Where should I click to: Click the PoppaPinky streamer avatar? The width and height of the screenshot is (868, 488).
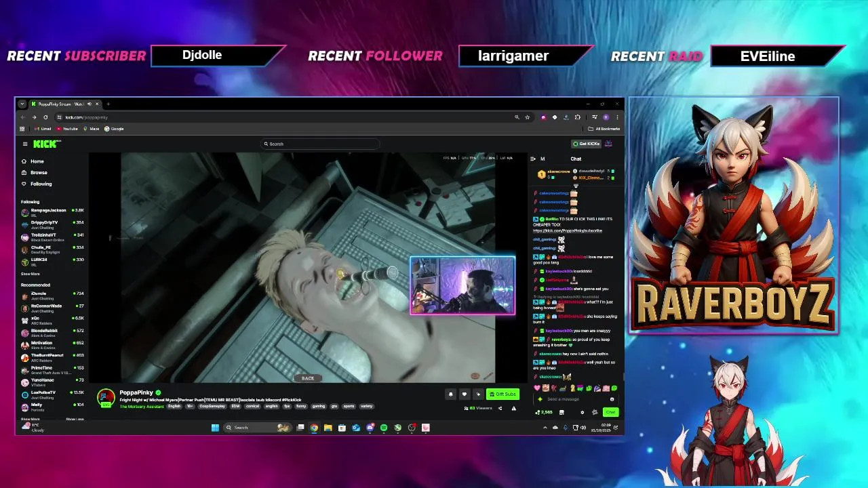point(106,397)
